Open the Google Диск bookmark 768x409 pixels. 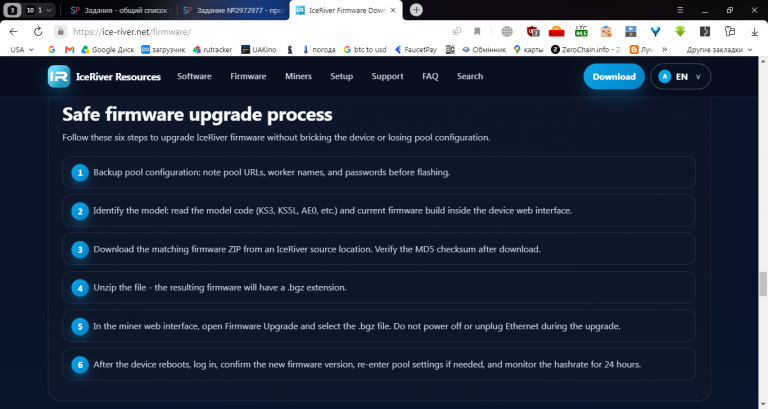tap(108, 49)
